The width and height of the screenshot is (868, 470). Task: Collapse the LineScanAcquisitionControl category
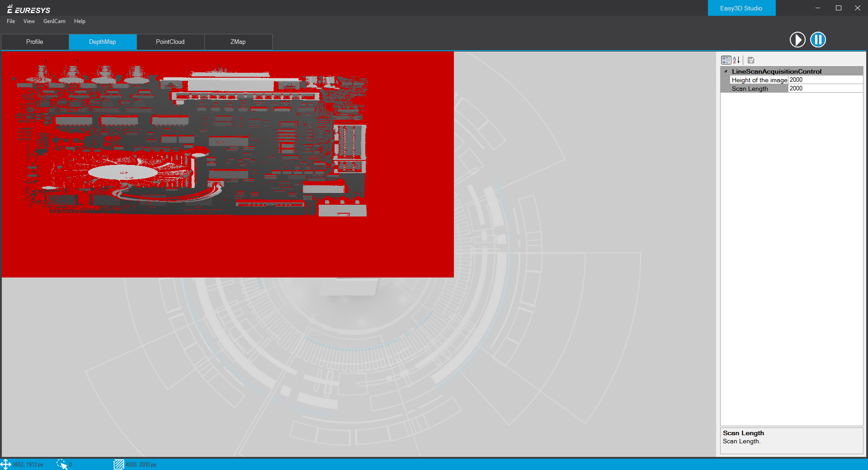point(726,71)
